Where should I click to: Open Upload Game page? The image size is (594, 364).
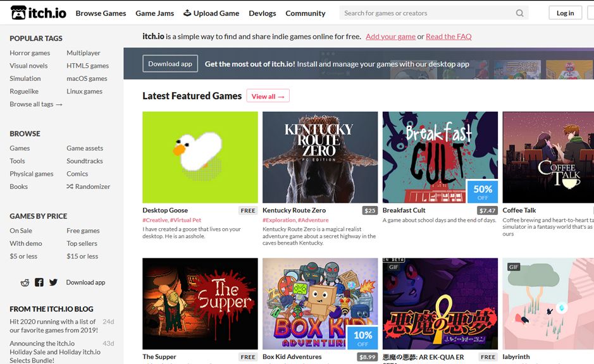coord(211,13)
